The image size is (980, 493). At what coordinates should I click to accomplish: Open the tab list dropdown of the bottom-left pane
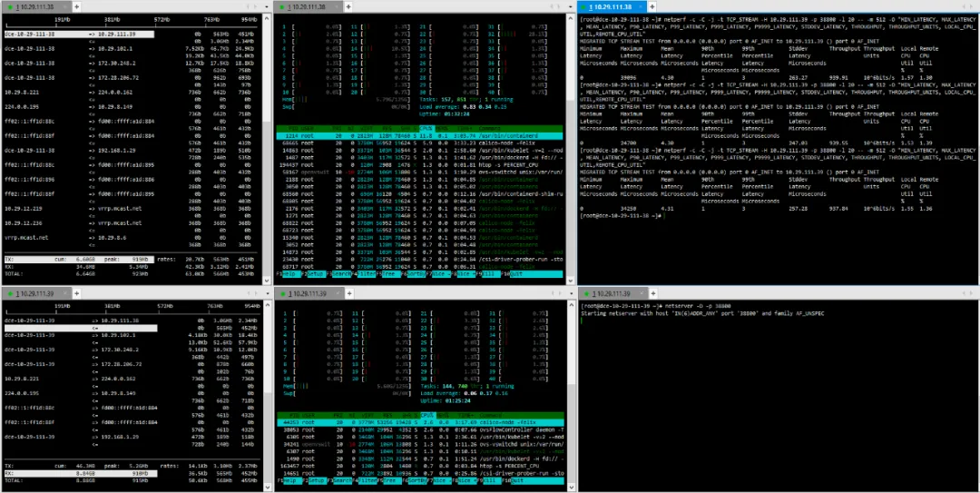266,293
